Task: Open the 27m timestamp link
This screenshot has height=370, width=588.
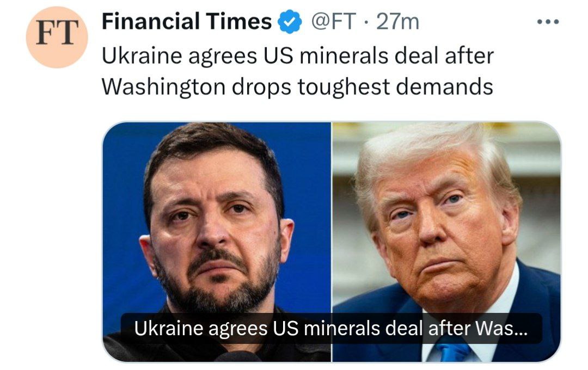Action: [400, 22]
